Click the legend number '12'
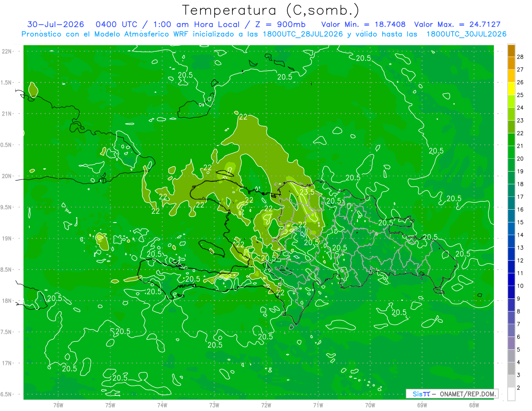 520,261
